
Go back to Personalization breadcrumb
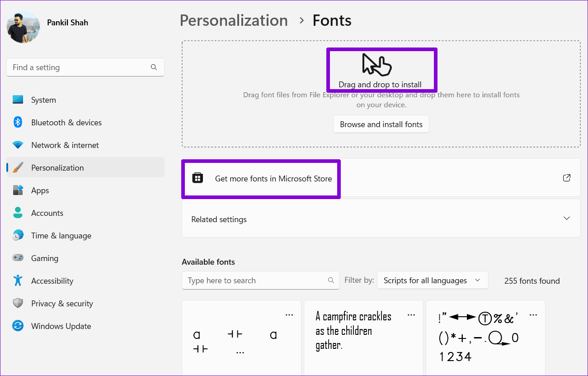(x=234, y=20)
